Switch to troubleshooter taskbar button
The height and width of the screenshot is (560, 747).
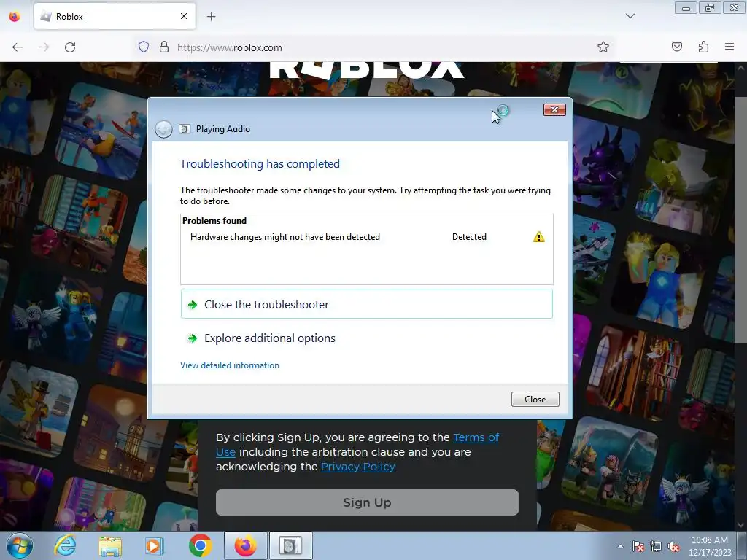(291, 545)
